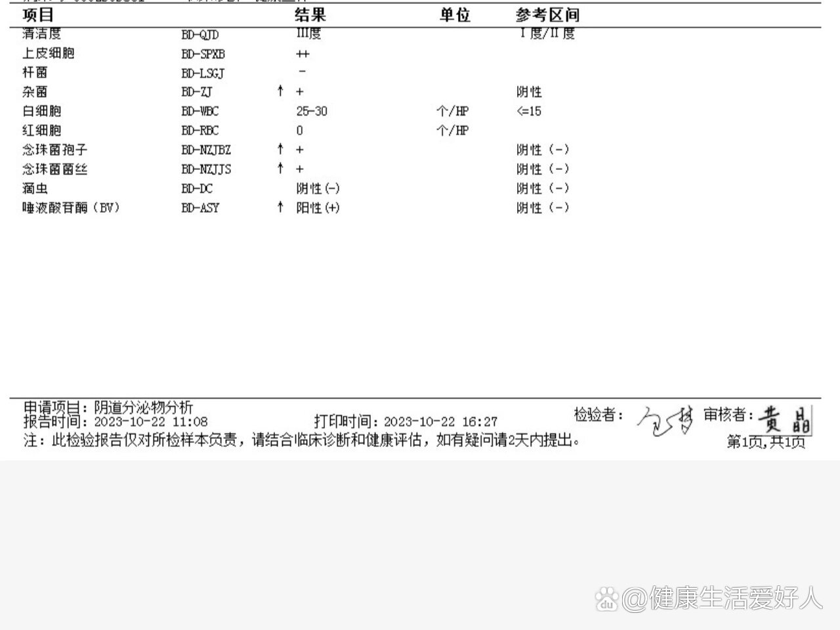Click the I度/II度 reference value
Screen dimensions: 840x630
click(x=547, y=33)
